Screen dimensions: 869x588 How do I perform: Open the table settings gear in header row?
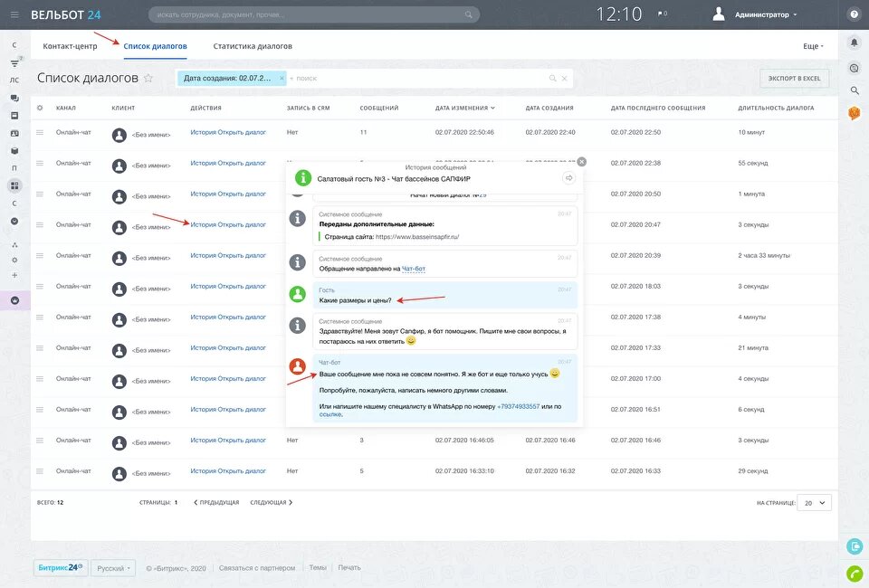coord(39,108)
